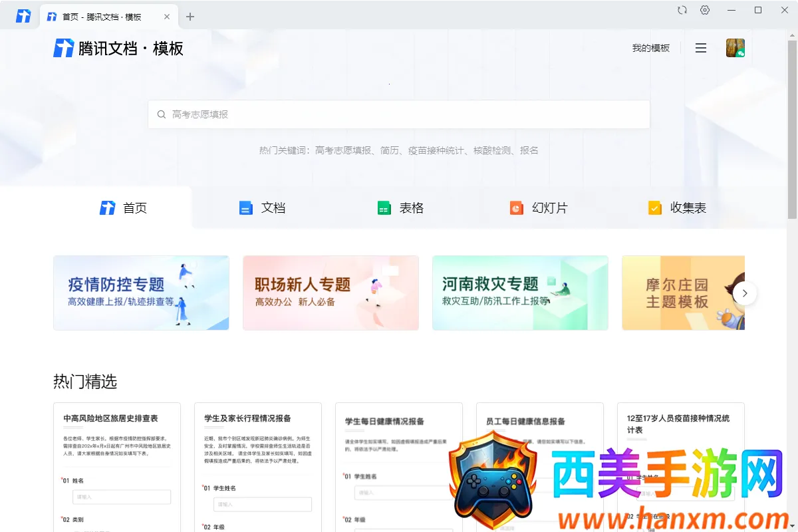Screen dimensions: 798x532
Task: Click the 腾讯文档·模板 logo
Action: point(118,48)
